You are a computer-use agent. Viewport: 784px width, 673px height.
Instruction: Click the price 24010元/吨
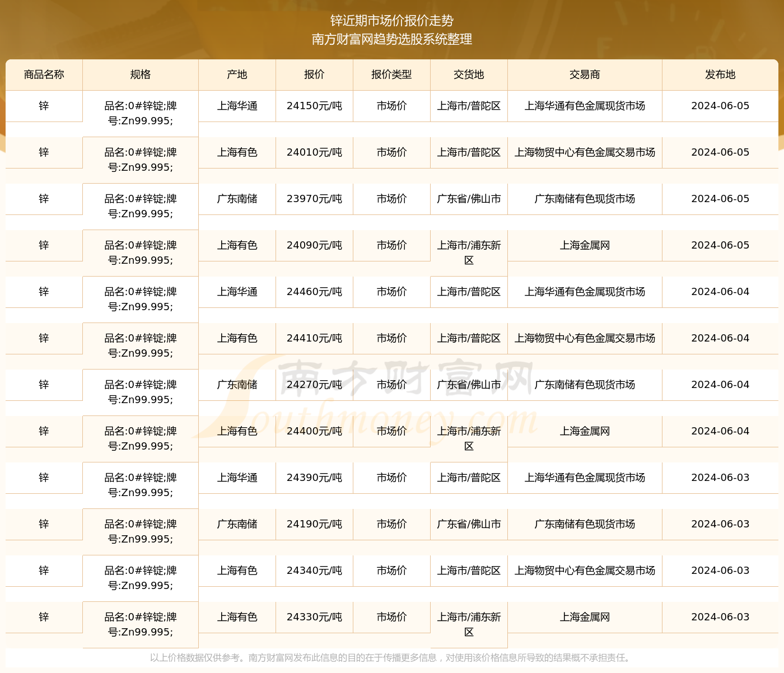click(x=314, y=152)
